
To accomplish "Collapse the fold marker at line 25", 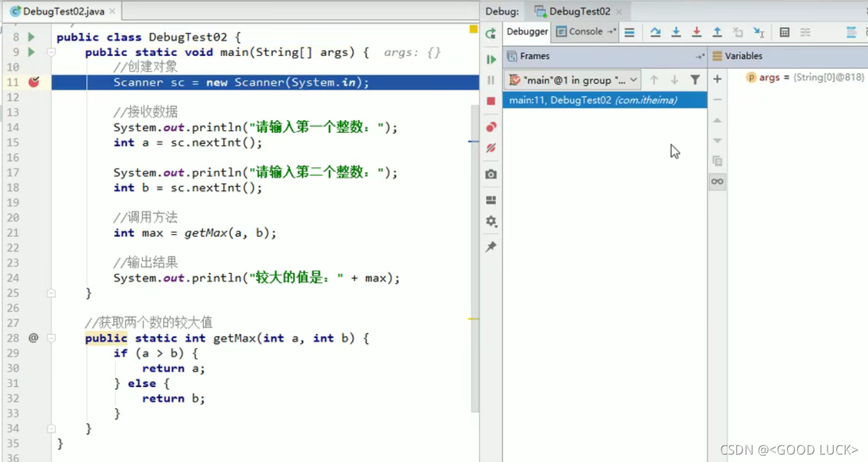I will coord(51,293).
